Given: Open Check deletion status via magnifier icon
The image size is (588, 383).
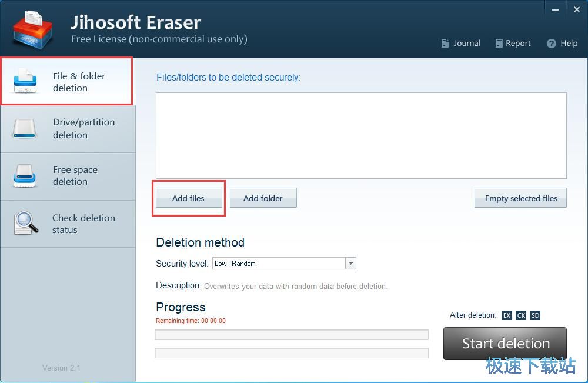Looking at the screenshot, I should pyautogui.click(x=26, y=224).
